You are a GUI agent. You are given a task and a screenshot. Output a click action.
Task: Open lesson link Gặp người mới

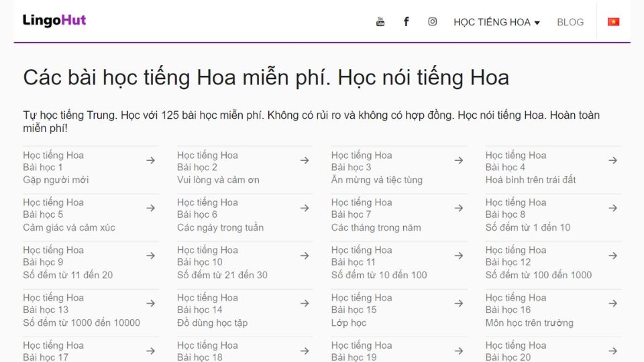[56, 180]
